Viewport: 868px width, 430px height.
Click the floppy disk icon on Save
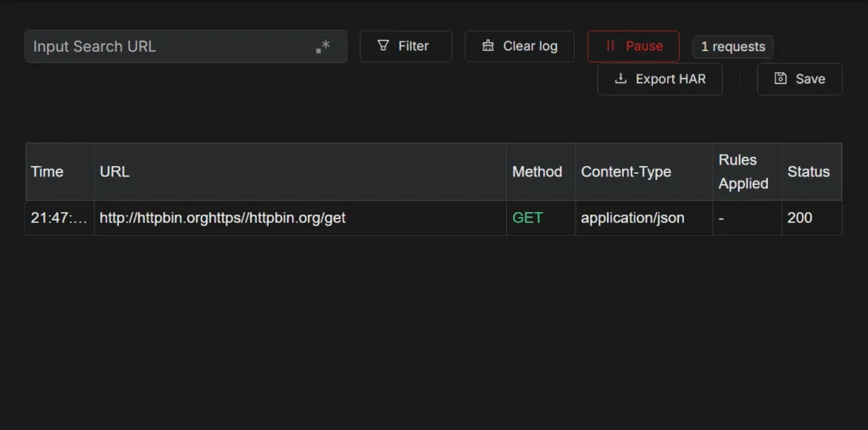(781, 78)
